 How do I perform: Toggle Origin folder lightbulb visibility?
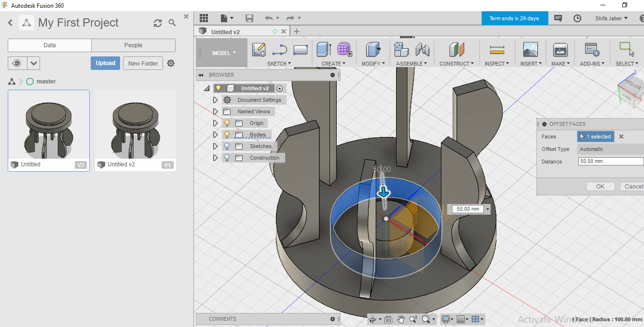click(x=227, y=123)
